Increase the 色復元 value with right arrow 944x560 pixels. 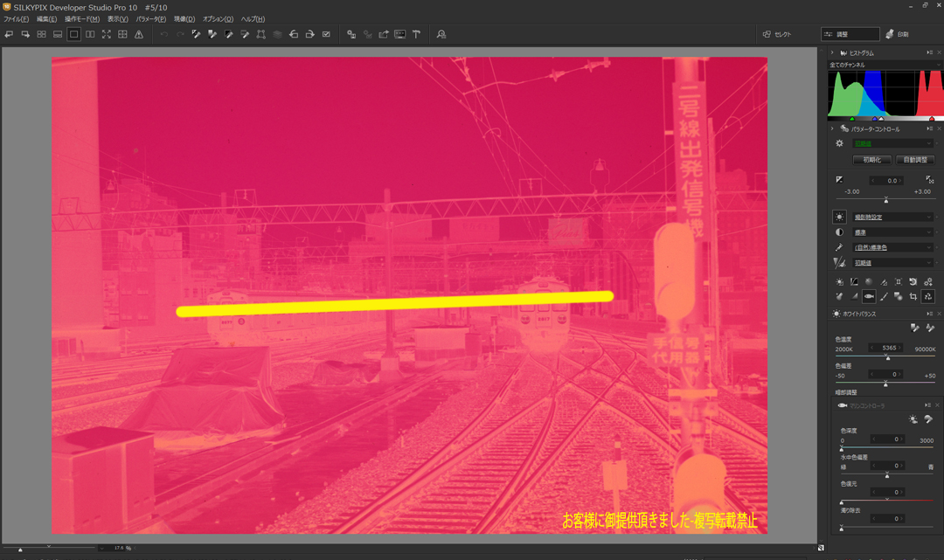point(901,492)
